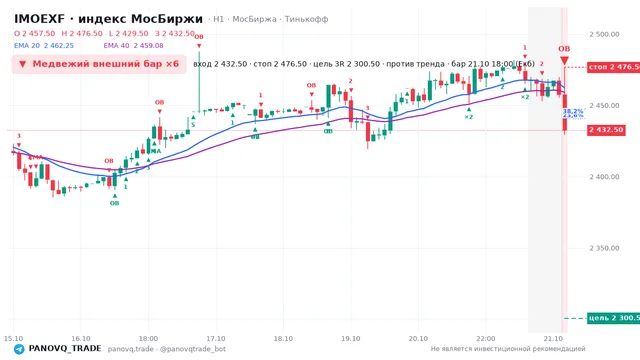640x360 pixels.
Task: Select the EMA 20 2 462.25 legend
Action: (44, 46)
